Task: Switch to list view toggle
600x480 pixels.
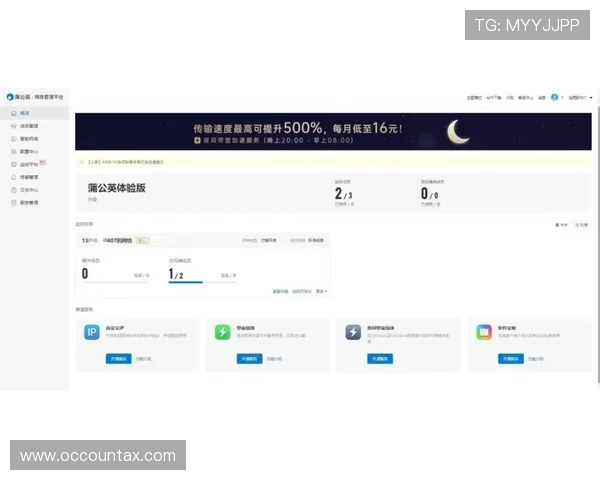Action: click(582, 225)
